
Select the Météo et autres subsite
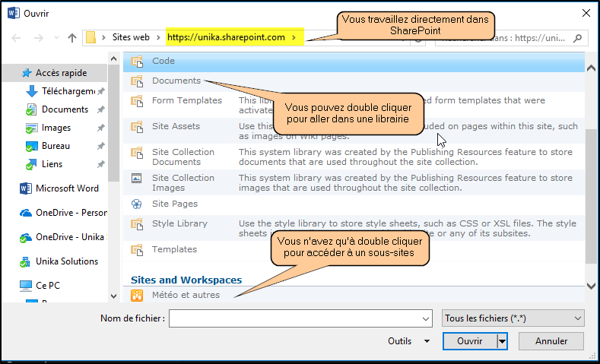coord(354,295)
